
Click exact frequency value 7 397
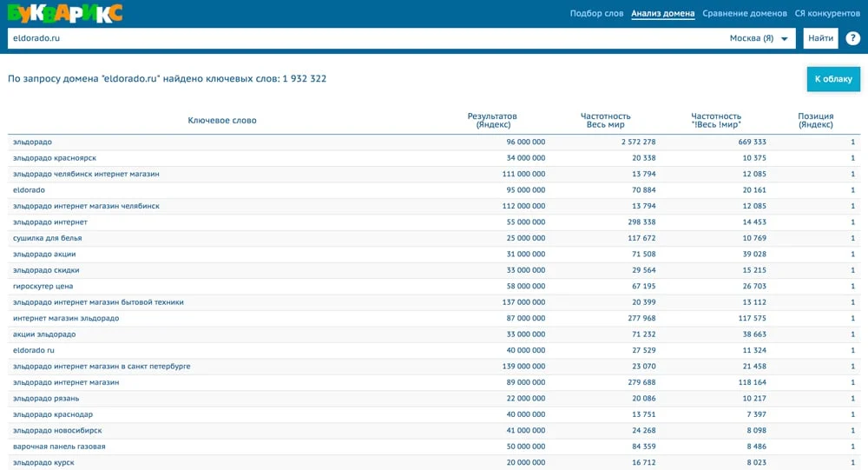(756, 414)
